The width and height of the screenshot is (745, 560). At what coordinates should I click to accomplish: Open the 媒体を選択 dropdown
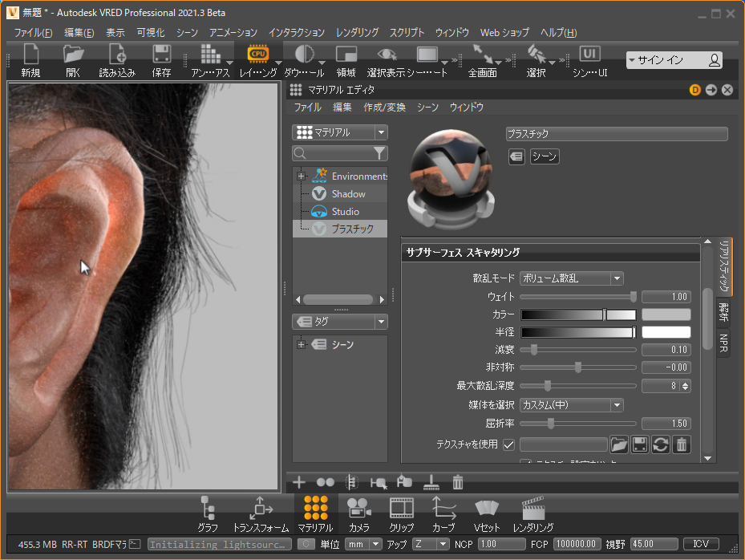[571, 405]
